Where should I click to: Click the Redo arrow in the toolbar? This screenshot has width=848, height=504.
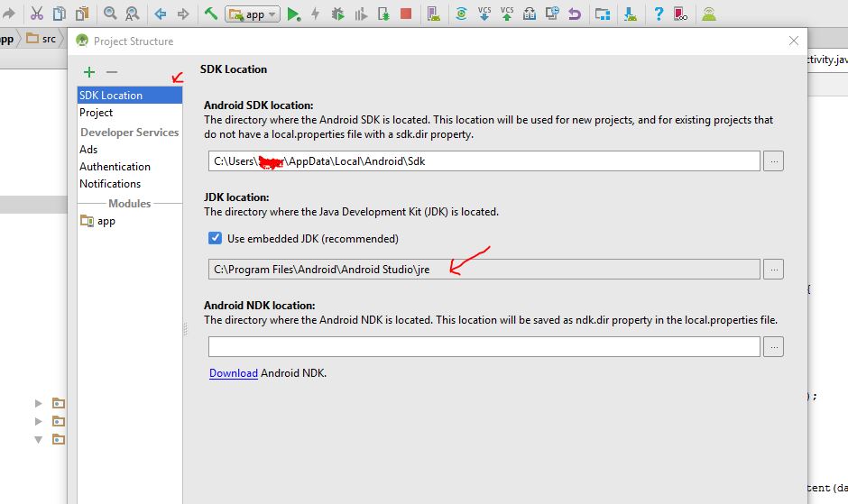(x=8, y=14)
